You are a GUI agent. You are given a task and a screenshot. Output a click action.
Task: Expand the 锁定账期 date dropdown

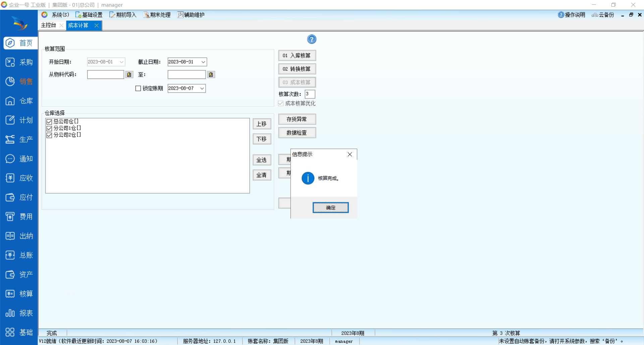click(x=202, y=88)
